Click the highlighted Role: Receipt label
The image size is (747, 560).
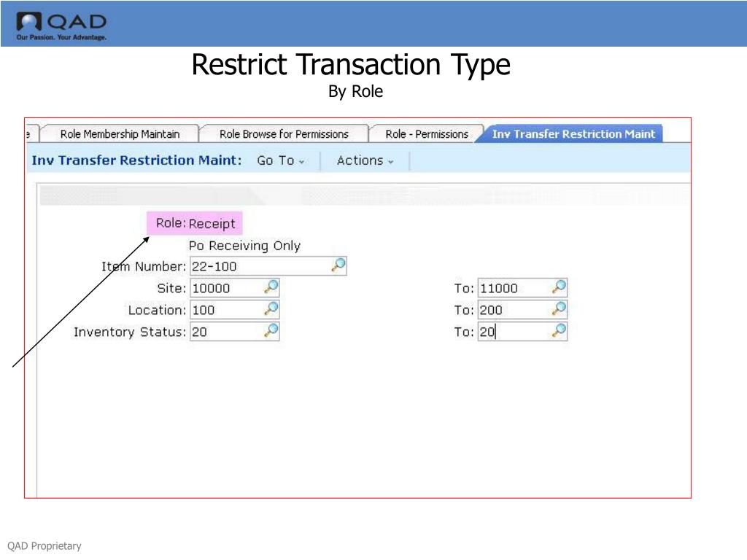tap(194, 223)
